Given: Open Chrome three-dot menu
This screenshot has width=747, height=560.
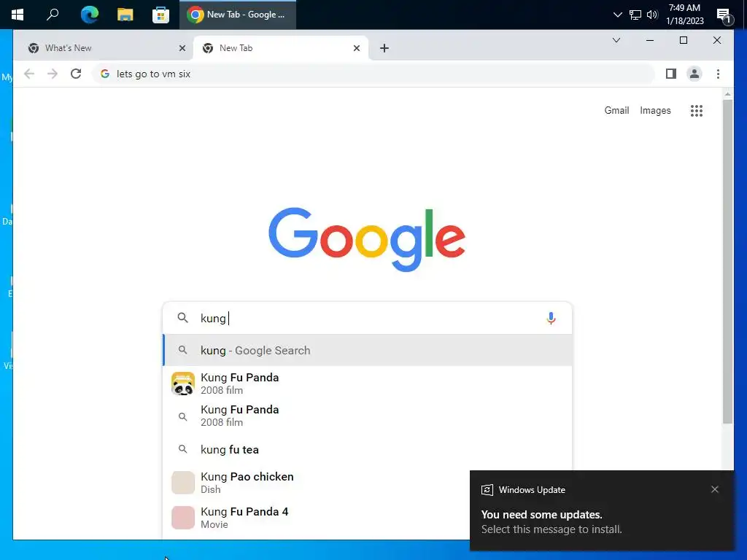Looking at the screenshot, I should point(718,74).
